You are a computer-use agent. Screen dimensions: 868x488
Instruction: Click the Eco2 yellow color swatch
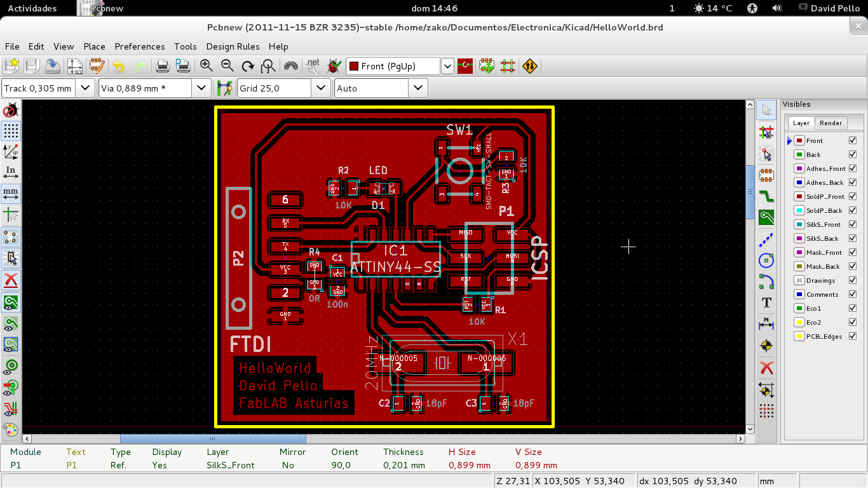click(799, 322)
